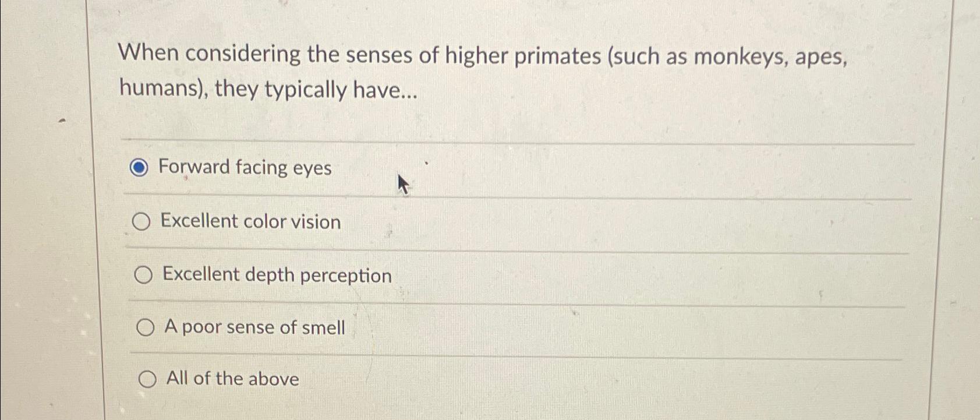Click the circle beside All of the above
The height and width of the screenshot is (420, 980).
pyautogui.click(x=147, y=379)
